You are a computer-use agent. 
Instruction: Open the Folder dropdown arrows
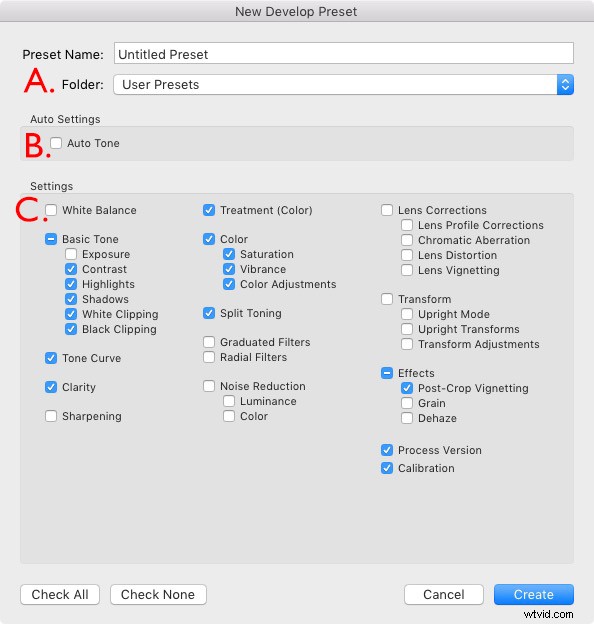(565, 84)
